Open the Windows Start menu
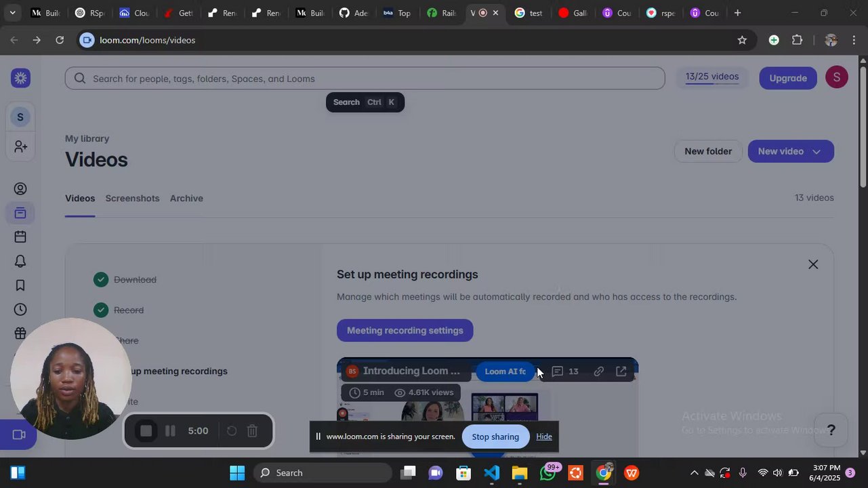Viewport: 868px width, 488px height. (237, 473)
